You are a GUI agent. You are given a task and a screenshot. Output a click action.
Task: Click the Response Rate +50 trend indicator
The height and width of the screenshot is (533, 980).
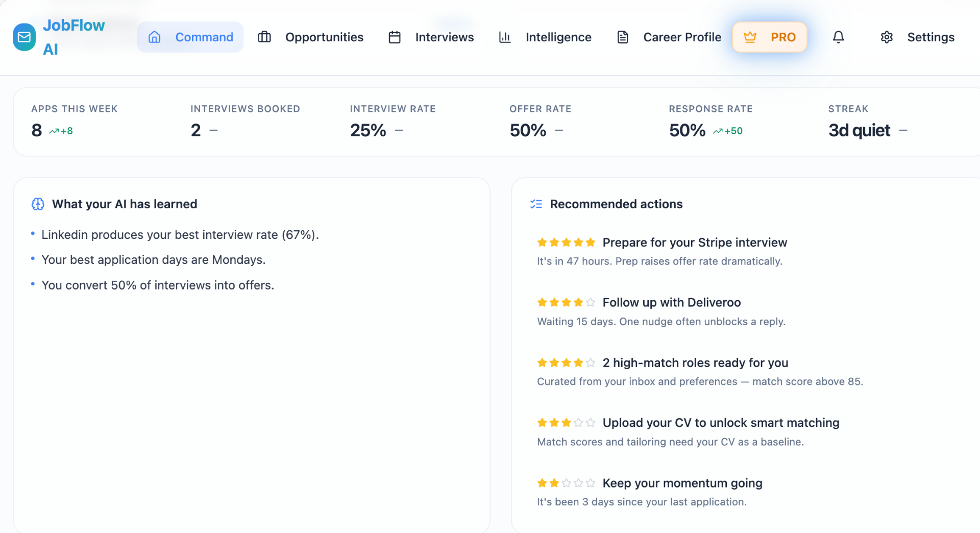728,131
